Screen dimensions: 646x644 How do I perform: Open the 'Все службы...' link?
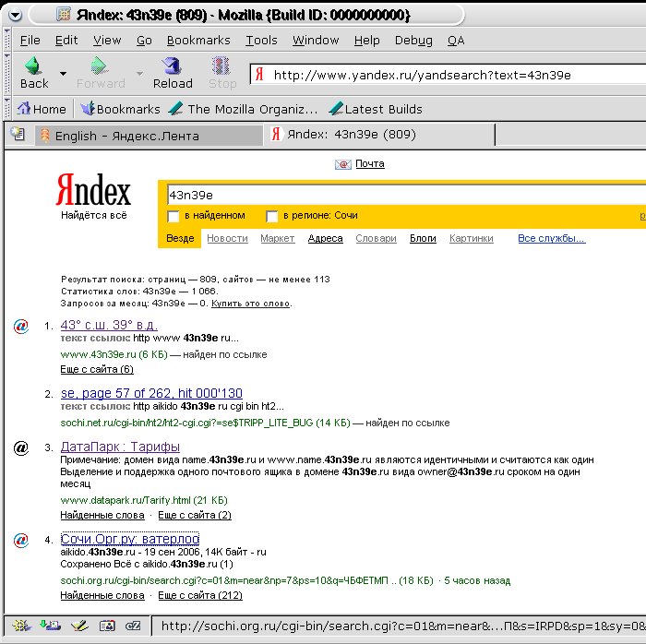(x=552, y=238)
